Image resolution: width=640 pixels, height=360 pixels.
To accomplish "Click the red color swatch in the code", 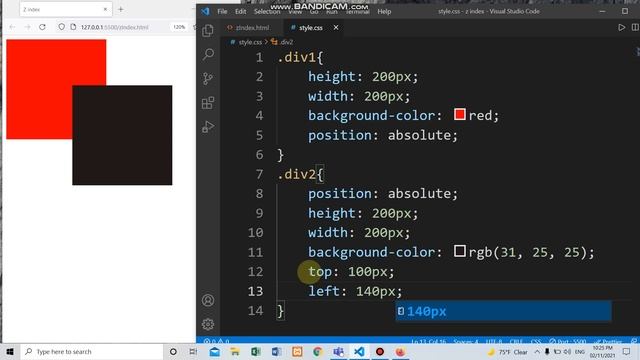I will (460, 114).
